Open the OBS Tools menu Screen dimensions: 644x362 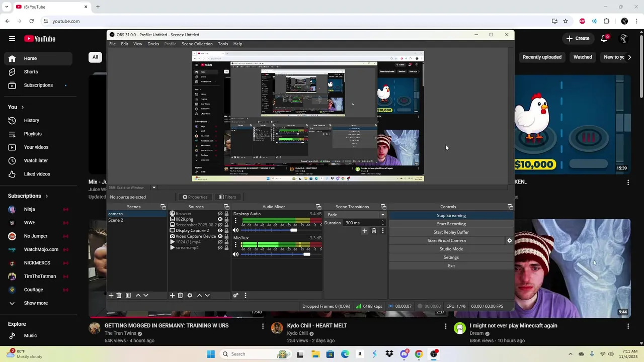click(x=223, y=44)
